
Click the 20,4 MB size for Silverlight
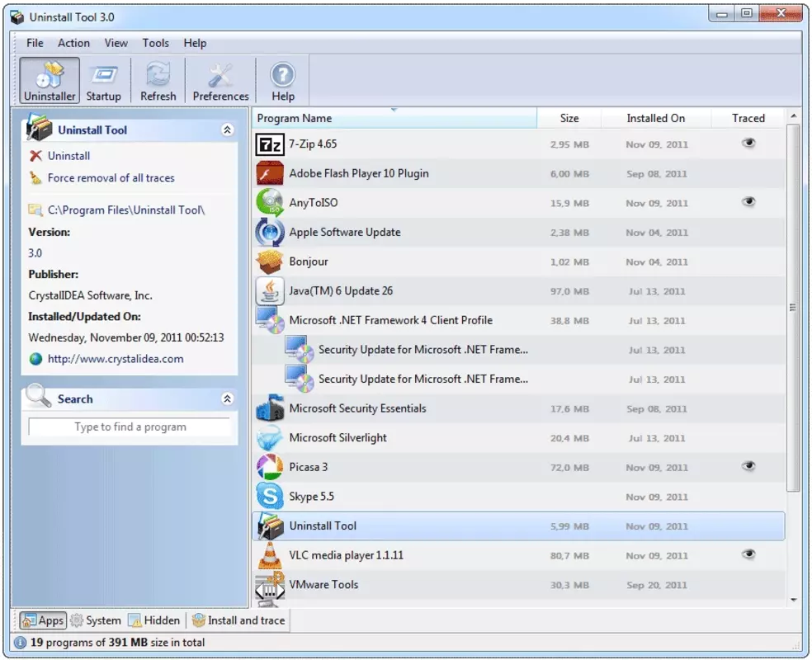click(569, 438)
